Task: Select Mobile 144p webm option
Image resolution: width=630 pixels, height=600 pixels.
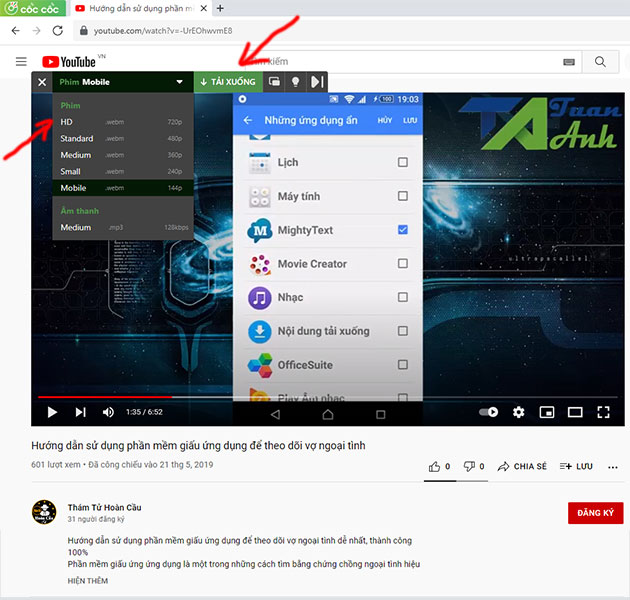Action: (123, 188)
